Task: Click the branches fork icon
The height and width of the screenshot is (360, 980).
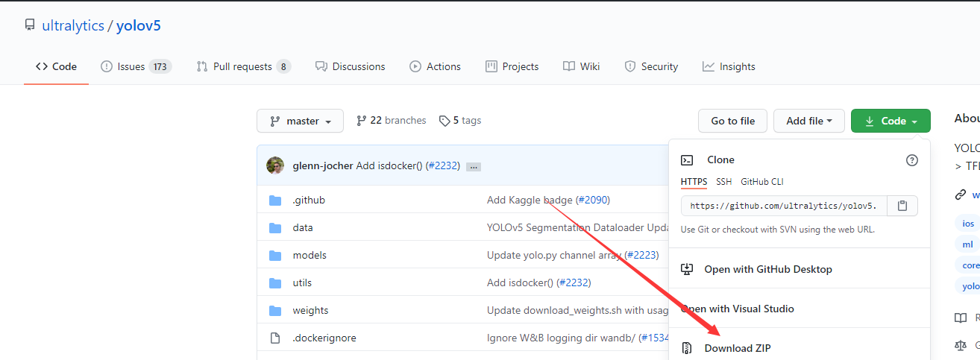Action: [x=362, y=121]
